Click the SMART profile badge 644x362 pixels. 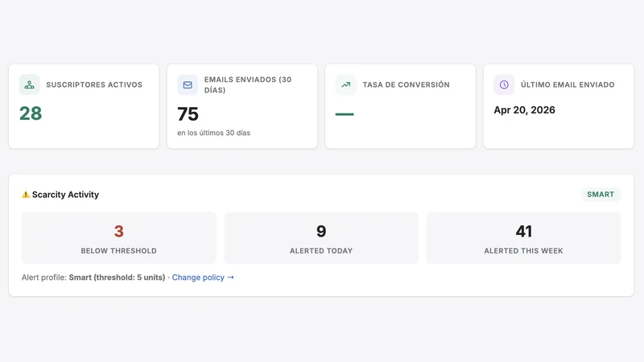(x=601, y=195)
